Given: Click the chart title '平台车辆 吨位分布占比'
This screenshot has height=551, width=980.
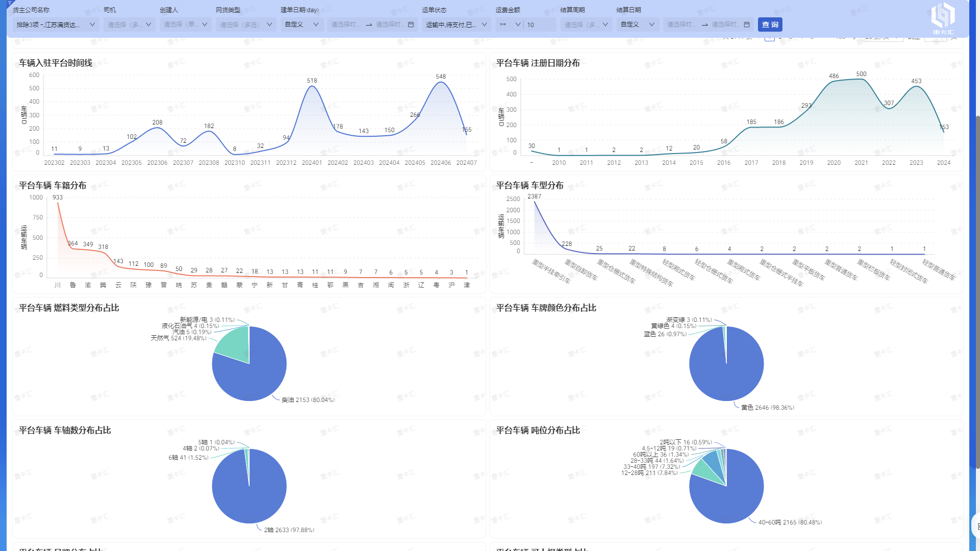Looking at the screenshot, I should pyautogui.click(x=538, y=430).
